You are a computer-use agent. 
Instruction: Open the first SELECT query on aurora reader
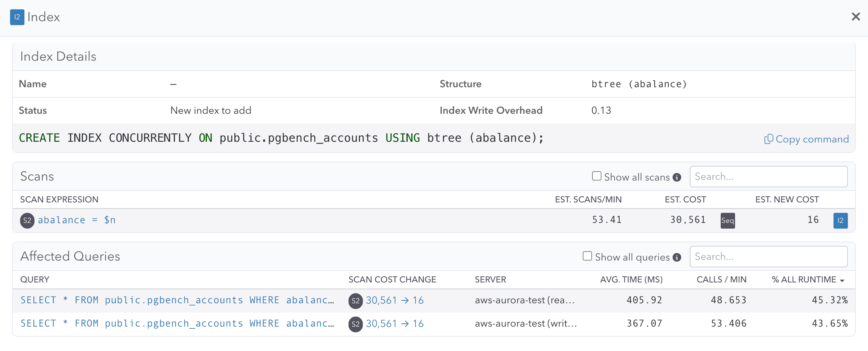click(x=177, y=300)
